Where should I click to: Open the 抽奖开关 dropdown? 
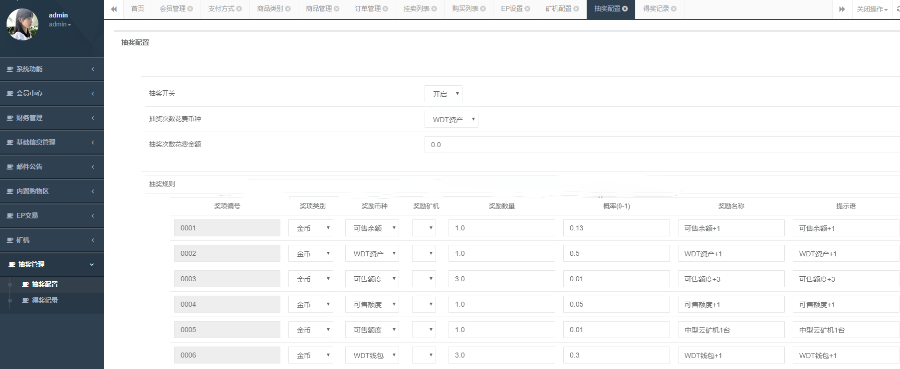click(444, 94)
